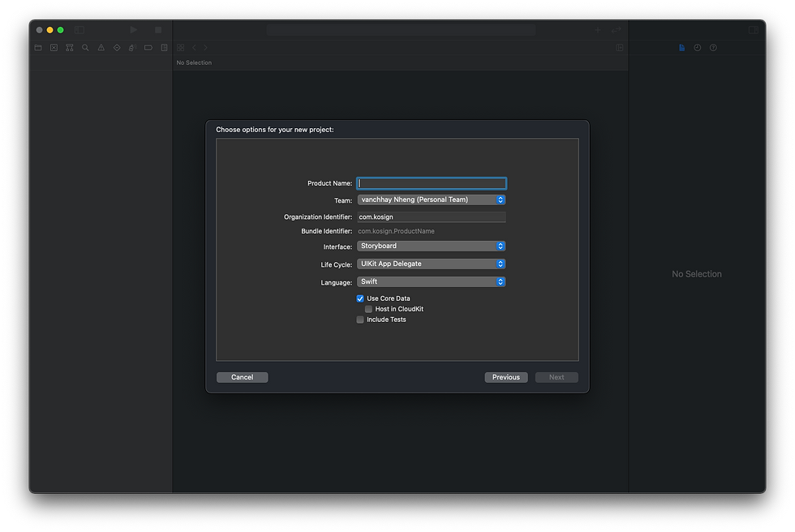Open the Interface dropdown showing Storyboard
This screenshot has height=532, width=795.
432,247
